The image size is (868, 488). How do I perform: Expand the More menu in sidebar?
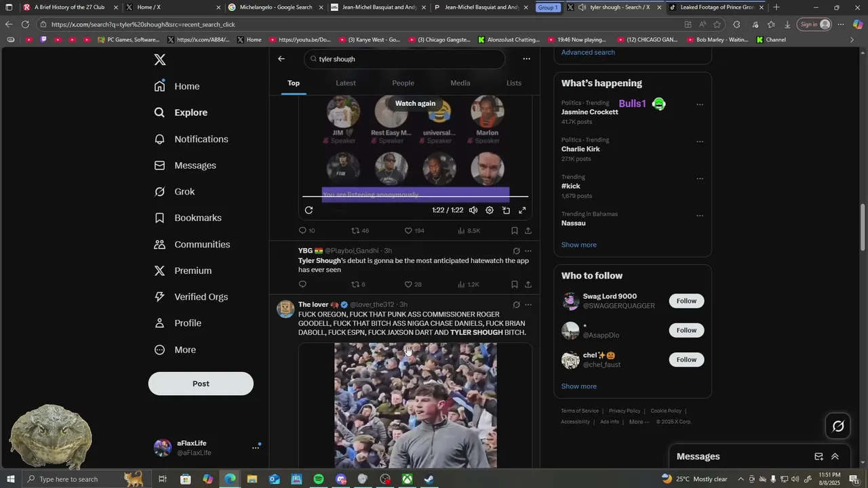tap(175, 350)
